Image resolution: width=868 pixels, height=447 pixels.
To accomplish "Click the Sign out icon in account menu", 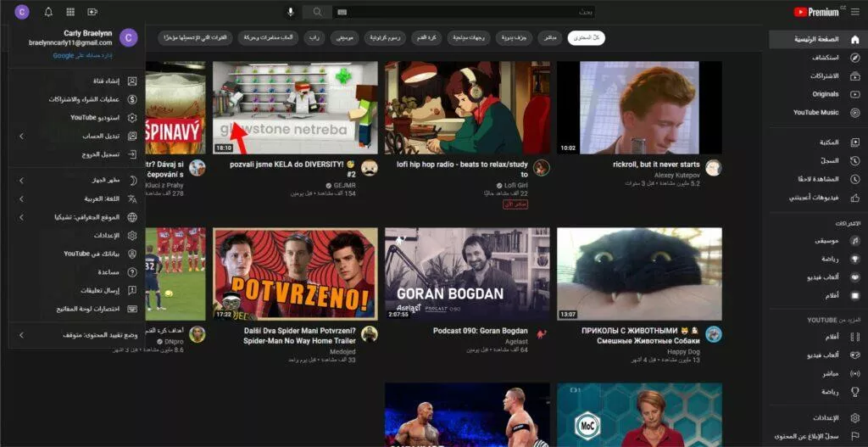I will pyautogui.click(x=131, y=154).
